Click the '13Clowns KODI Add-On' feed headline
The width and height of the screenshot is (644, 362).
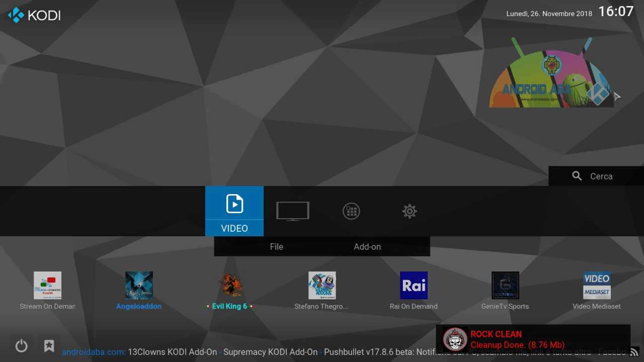173,352
